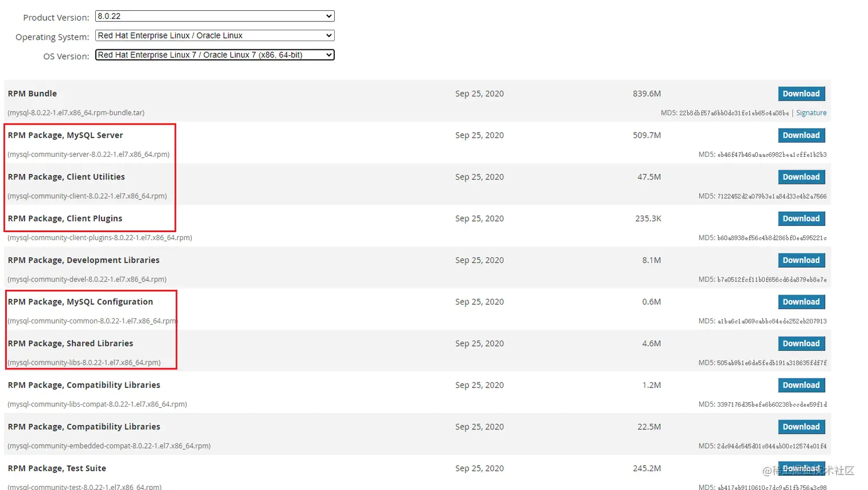The width and height of the screenshot is (868, 490).
Task: Click 'RPM Package, MySQL Configuration' title
Action: coord(80,302)
